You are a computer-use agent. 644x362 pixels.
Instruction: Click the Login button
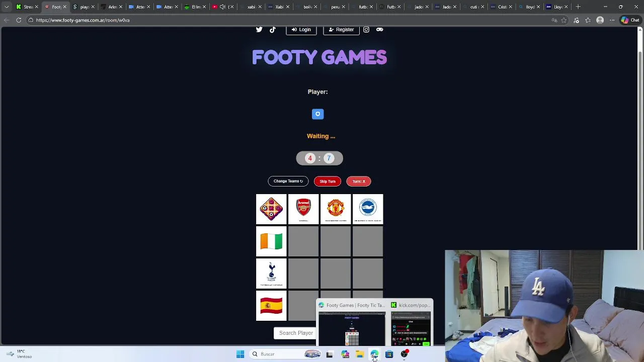(301, 30)
